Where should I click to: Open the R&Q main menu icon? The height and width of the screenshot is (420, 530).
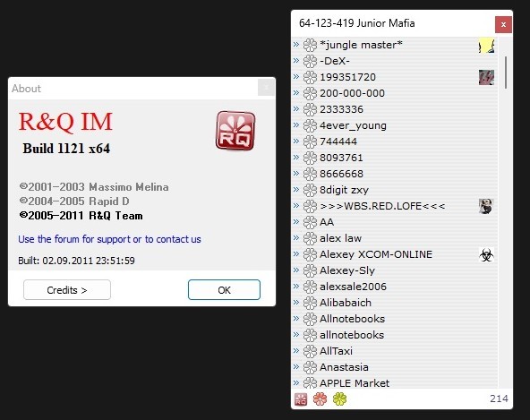click(301, 399)
